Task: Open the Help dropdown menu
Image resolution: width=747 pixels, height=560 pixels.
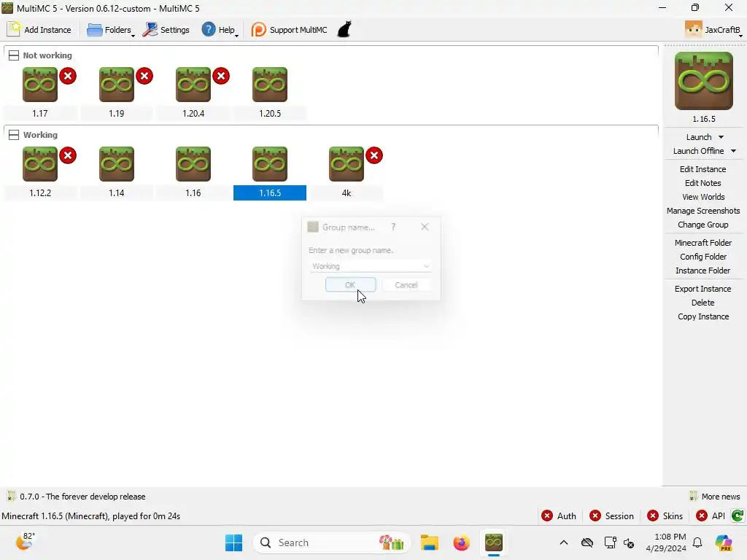Action: coord(220,29)
